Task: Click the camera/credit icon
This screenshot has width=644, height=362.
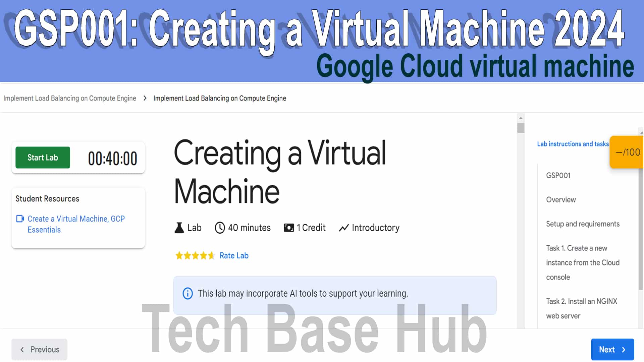Action: (288, 228)
